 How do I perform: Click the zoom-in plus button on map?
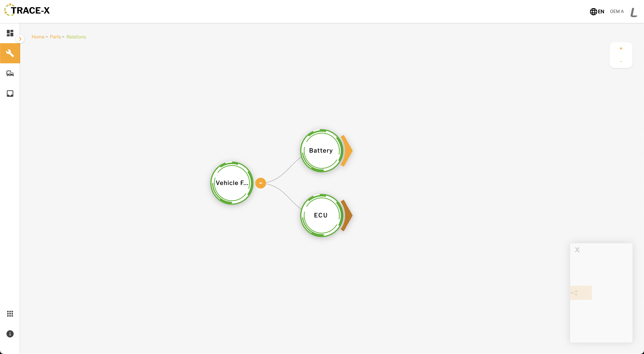click(x=621, y=48)
